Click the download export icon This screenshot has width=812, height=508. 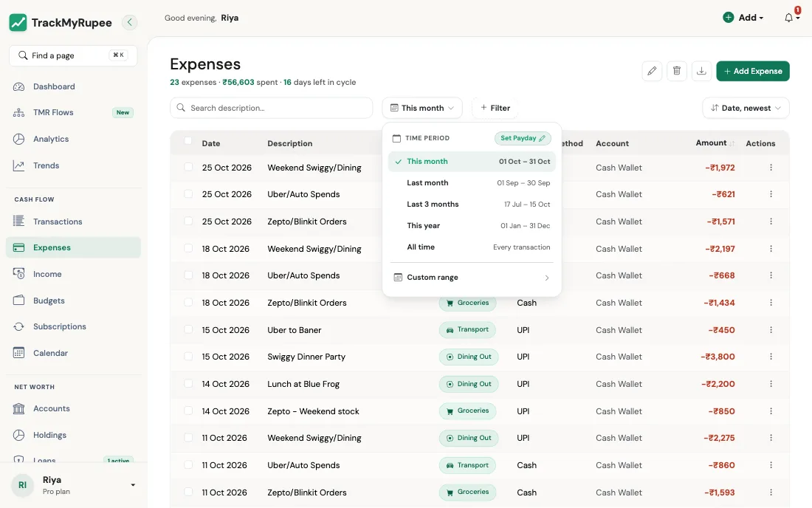702,71
